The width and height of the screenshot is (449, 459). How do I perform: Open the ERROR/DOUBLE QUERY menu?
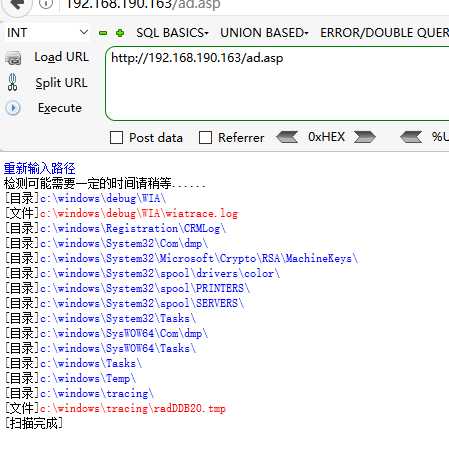click(384, 33)
